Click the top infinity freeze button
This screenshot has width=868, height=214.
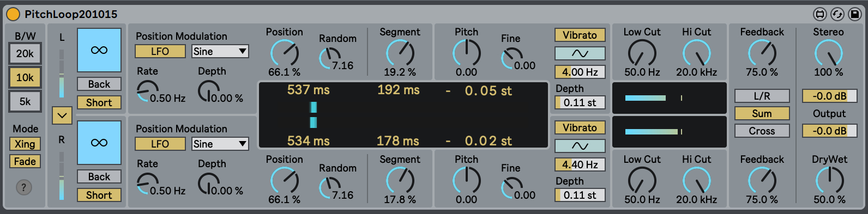coord(99,50)
